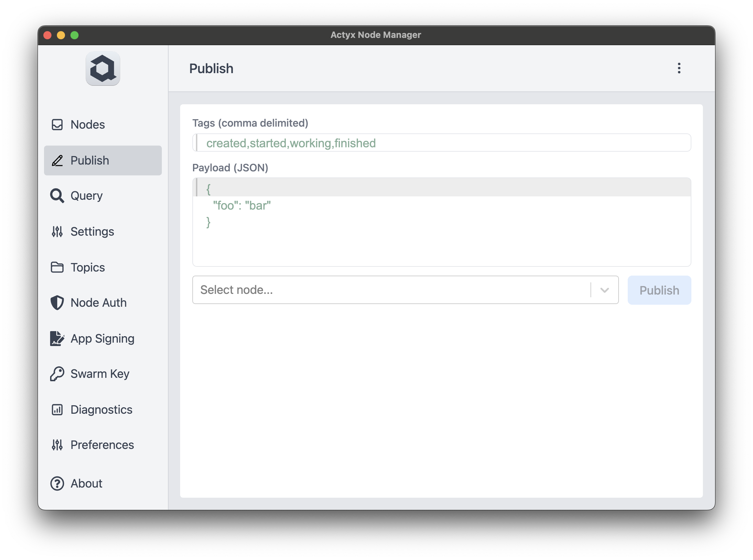Viewport: 753px width, 560px height.
Task: Click the folder icon beside Topics
Action: (x=57, y=267)
